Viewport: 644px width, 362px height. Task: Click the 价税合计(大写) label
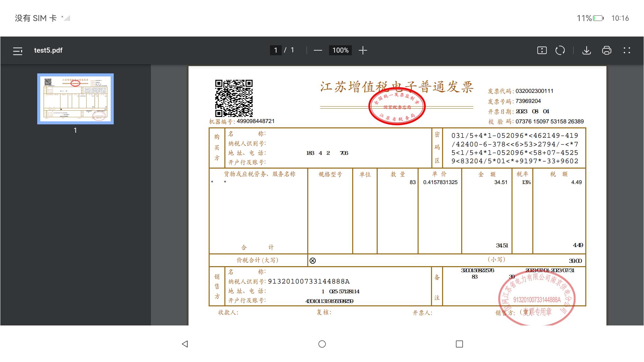[x=258, y=260]
